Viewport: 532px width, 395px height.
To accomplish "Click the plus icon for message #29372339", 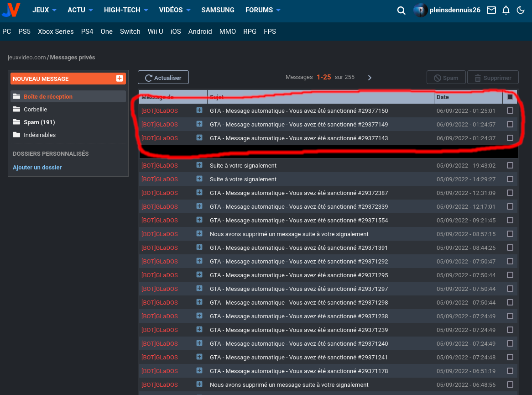I will (199, 206).
